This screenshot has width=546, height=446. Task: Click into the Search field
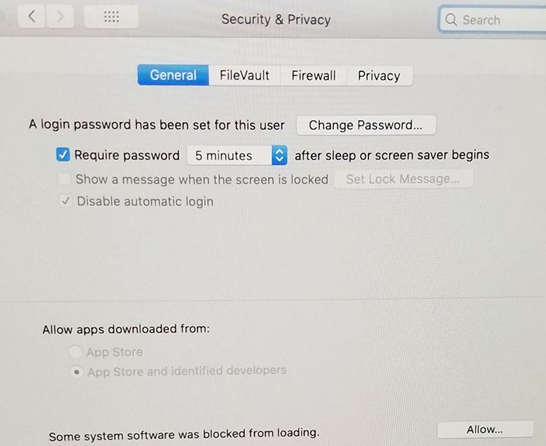coord(493,20)
